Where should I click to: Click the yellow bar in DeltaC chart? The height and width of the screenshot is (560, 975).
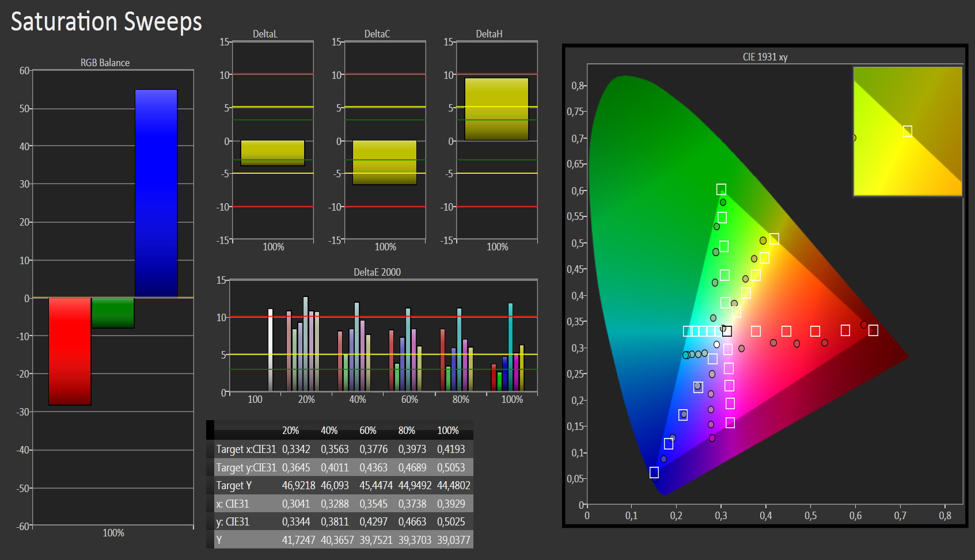(x=385, y=162)
